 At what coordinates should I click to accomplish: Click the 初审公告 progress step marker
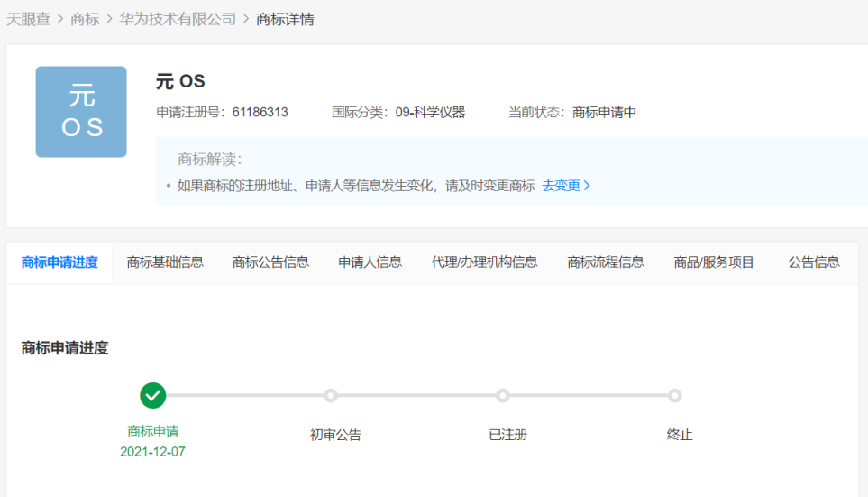pyautogui.click(x=331, y=396)
